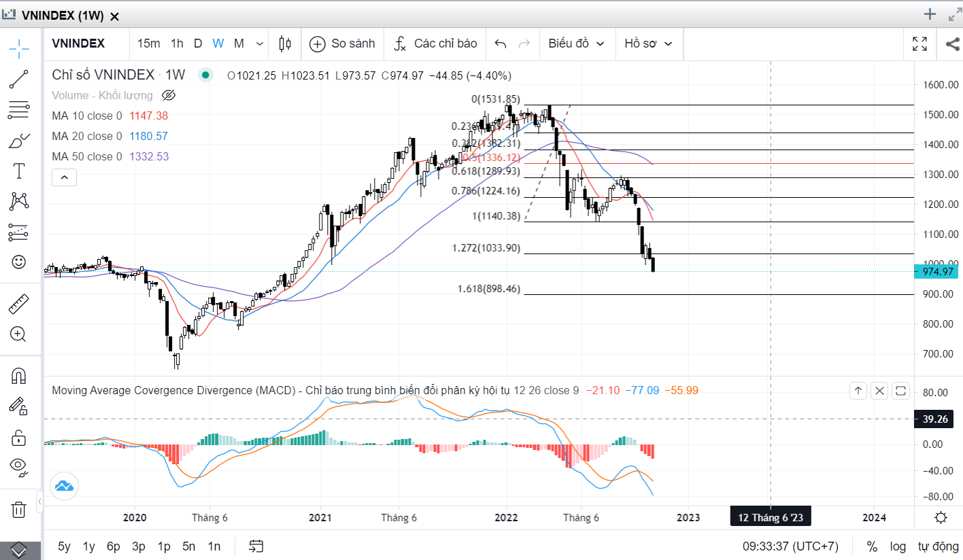Select the 15m timeframe
The image size is (963, 560).
[148, 44]
